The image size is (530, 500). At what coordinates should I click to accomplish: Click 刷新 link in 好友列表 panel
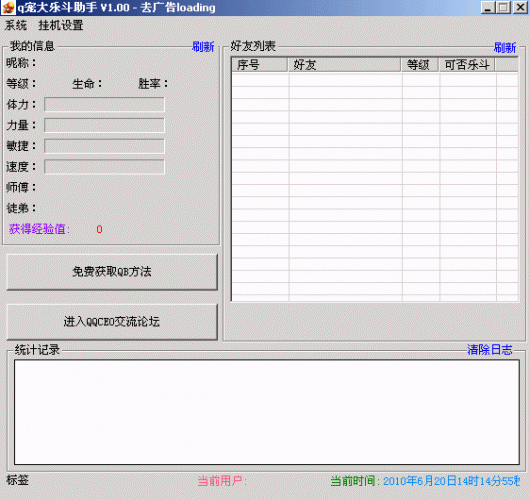tap(505, 48)
